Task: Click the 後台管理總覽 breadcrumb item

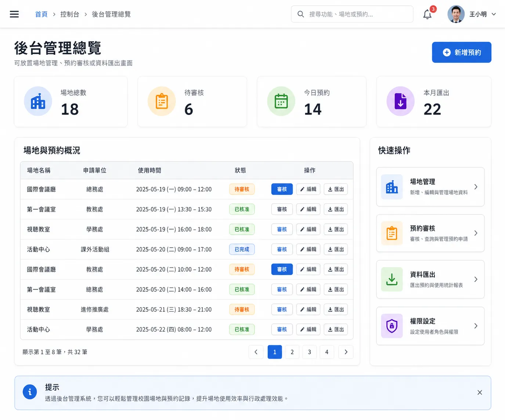Action: pos(111,14)
